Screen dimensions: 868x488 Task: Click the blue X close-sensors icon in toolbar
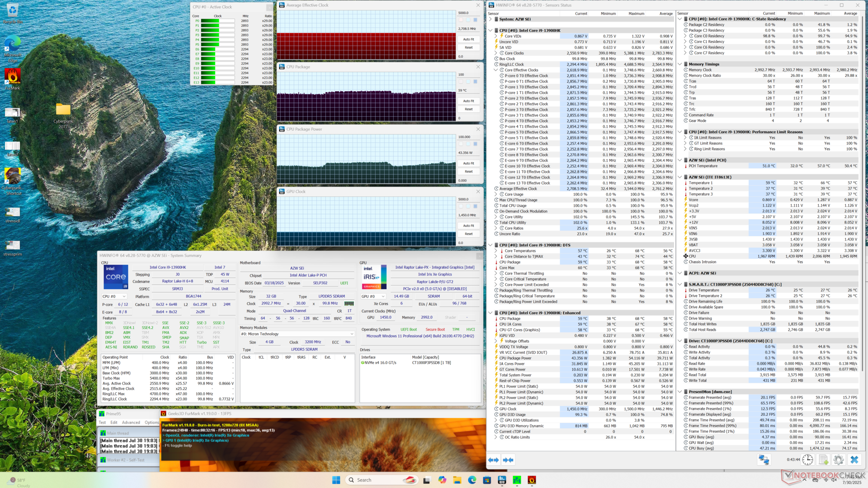coord(854,460)
